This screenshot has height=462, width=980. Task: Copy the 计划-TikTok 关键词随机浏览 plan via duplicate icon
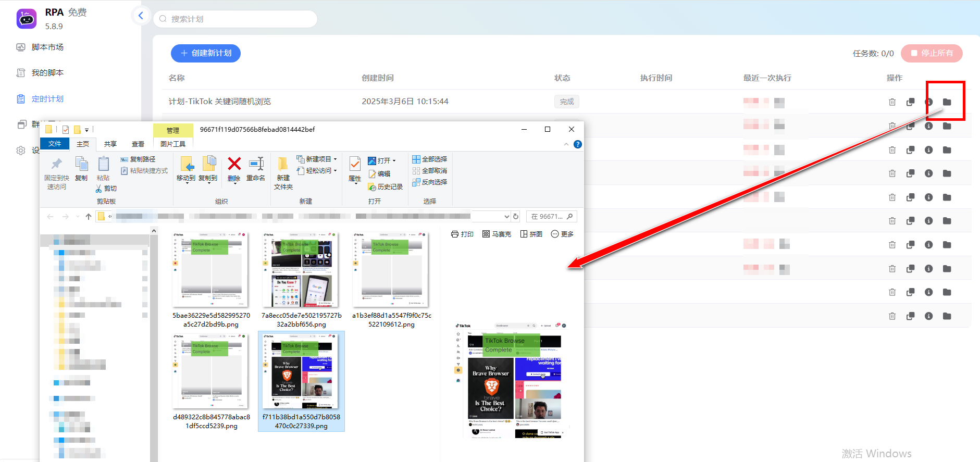click(x=910, y=102)
